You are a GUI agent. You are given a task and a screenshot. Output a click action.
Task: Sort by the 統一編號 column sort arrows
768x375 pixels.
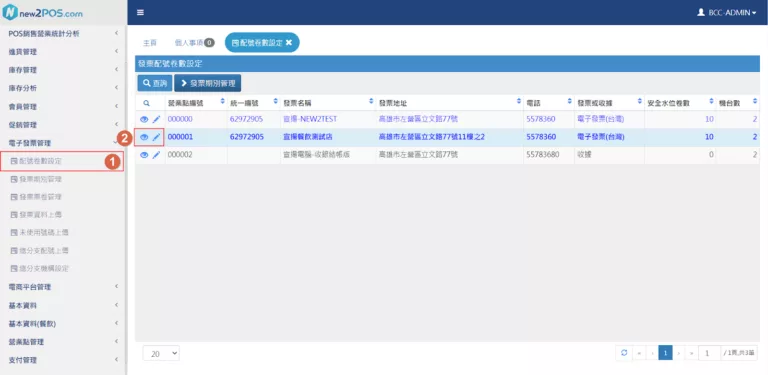coord(275,101)
